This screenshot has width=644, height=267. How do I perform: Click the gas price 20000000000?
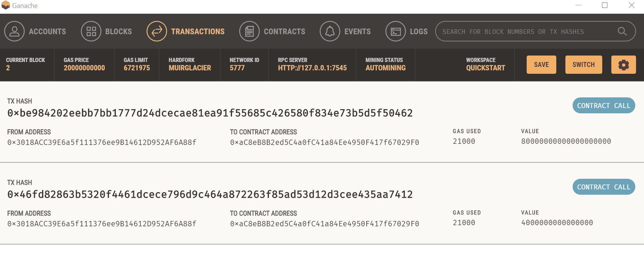point(84,68)
